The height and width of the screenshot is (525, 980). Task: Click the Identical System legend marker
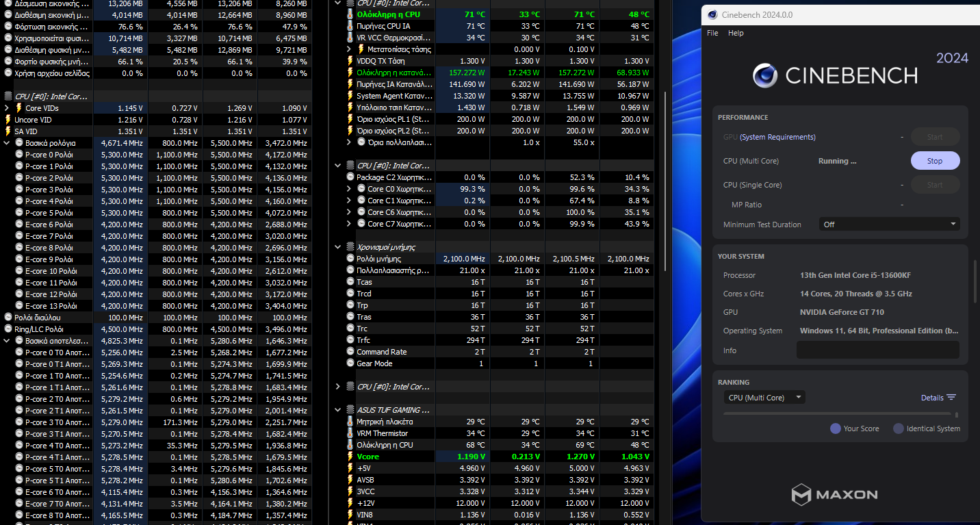point(899,428)
